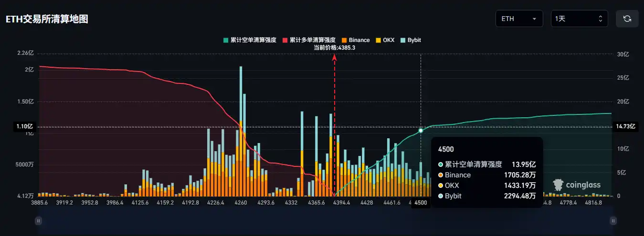Click the red current price arrow head
This screenshot has width=644, height=236.
point(335,58)
